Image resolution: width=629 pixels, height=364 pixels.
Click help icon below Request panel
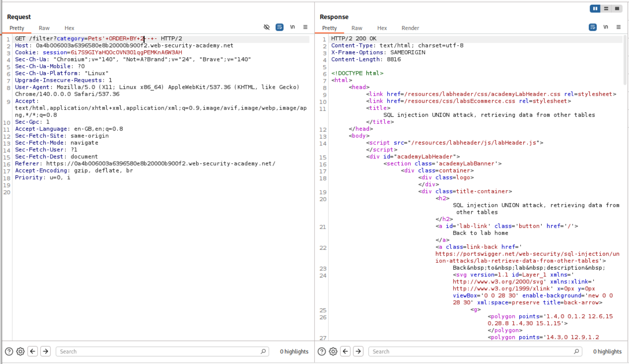[x=9, y=351]
